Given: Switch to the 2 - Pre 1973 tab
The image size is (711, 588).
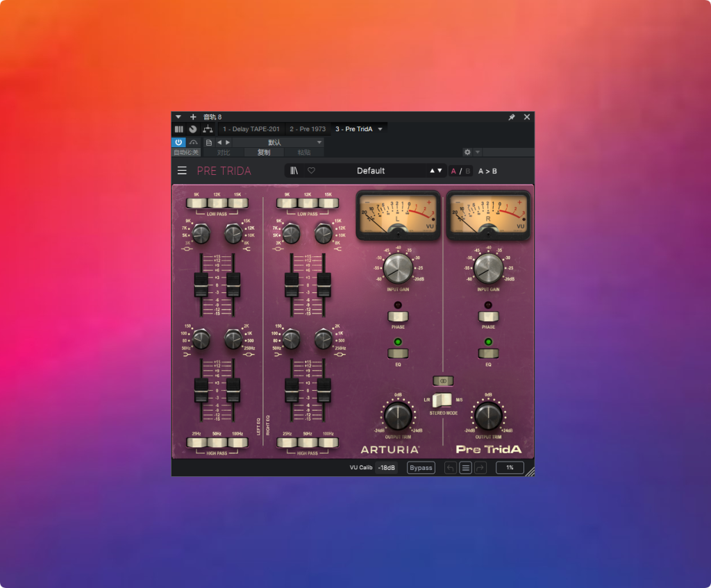Looking at the screenshot, I should pos(308,129).
